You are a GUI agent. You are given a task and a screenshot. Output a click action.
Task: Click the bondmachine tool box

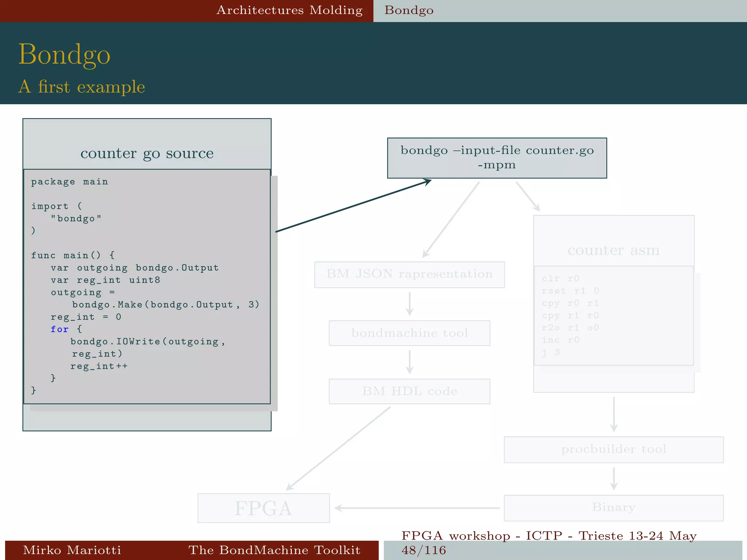click(x=409, y=333)
